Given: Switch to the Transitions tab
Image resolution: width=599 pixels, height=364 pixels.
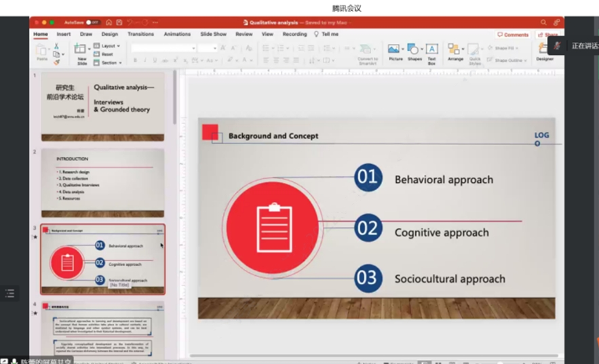Looking at the screenshot, I should click(x=140, y=34).
